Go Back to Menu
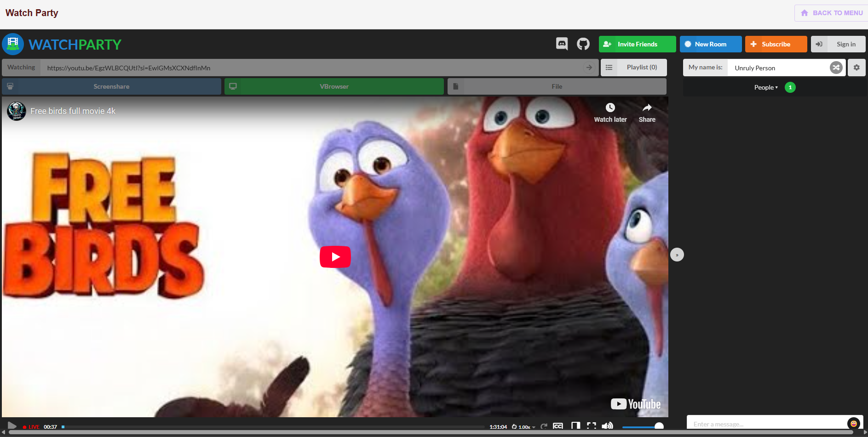The width and height of the screenshot is (868, 437). click(832, 13)
